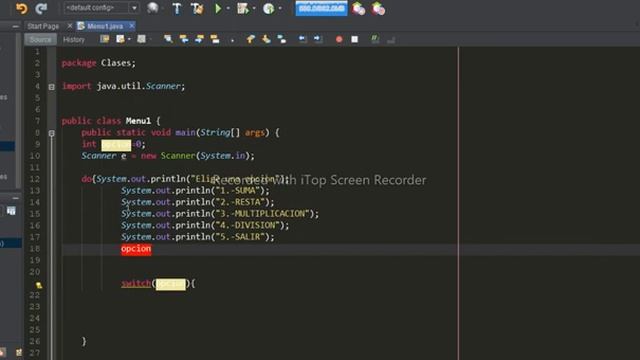Click line number 23 in the gutter
This screenshot has width=640, height=360.
pyautogui.click(x=35, y=307)
